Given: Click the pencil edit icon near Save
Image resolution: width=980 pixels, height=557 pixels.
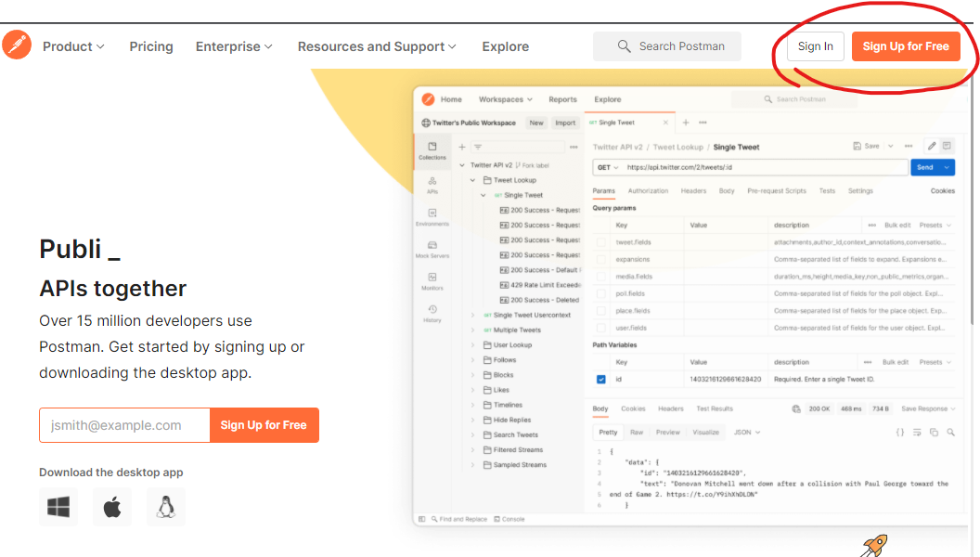Looking at the screenshot, I should click(932, 146).
